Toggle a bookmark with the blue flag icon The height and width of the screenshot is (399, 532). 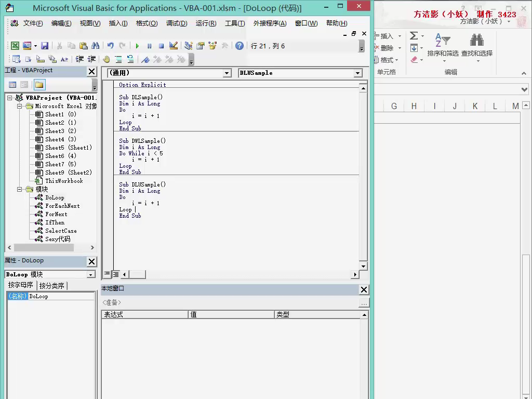tap(145, 59)
